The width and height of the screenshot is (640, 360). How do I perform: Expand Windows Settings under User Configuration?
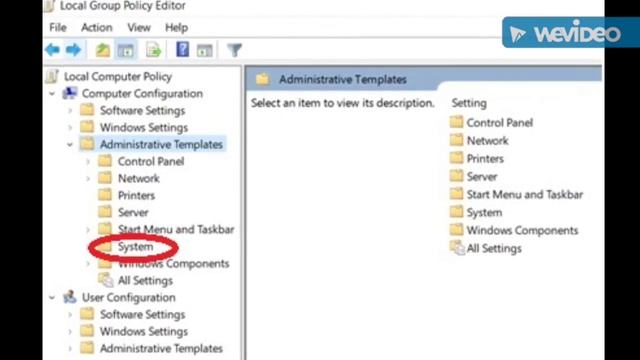[x=70, y=331]
